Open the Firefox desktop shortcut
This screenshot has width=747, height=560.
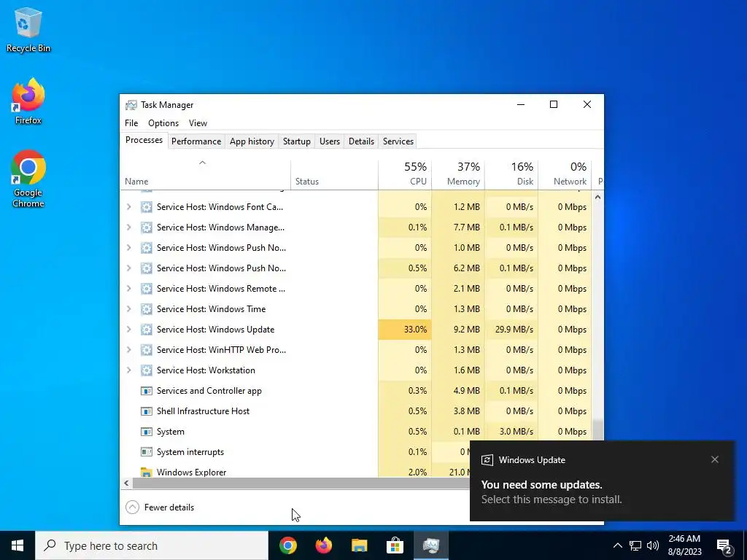[x=28, y=101]
